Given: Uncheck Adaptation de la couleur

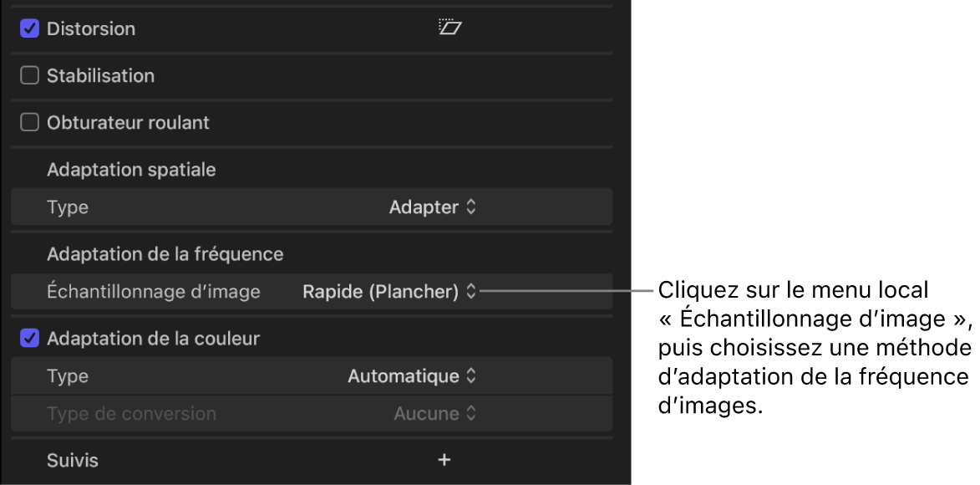Looking at the screenshot, I should pos(28,338).
